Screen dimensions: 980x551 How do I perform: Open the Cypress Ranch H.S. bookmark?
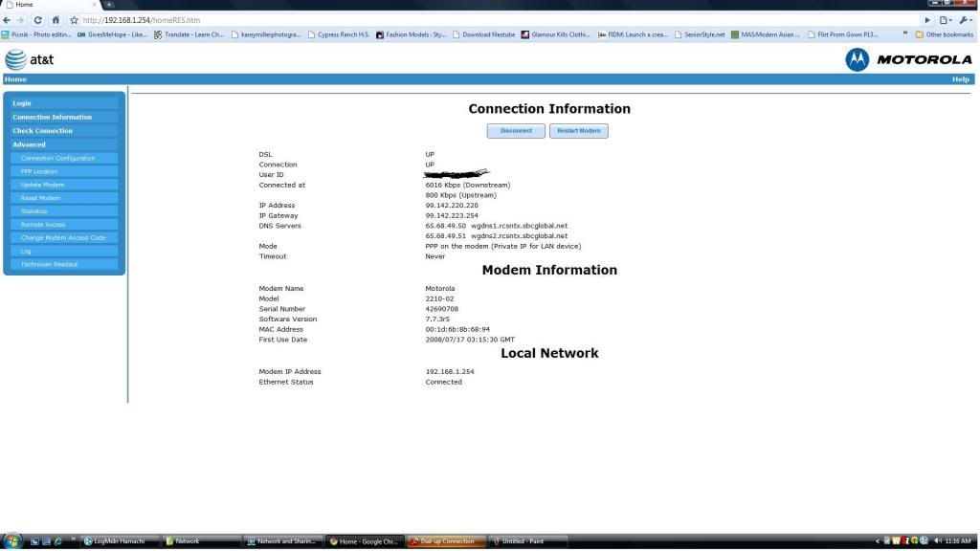(339, 35)
